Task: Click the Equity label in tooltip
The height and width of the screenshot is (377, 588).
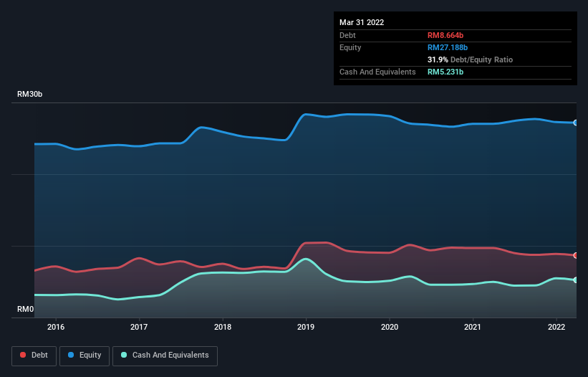Action: point(350,47)
